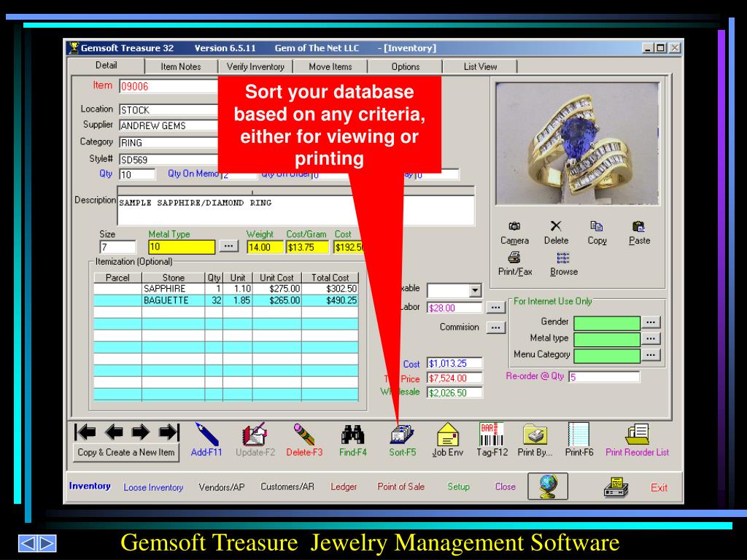
Task: Switch to the List View tab
Action: coord(480,66)
